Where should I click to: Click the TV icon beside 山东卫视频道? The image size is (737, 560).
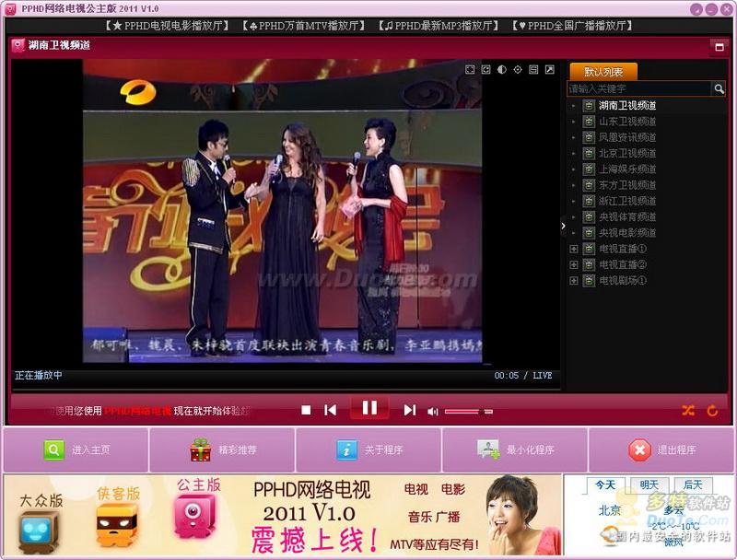(x=589, y=122)
